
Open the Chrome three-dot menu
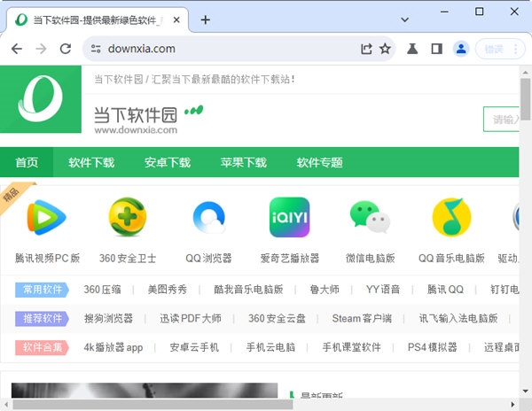pos(515,49)
